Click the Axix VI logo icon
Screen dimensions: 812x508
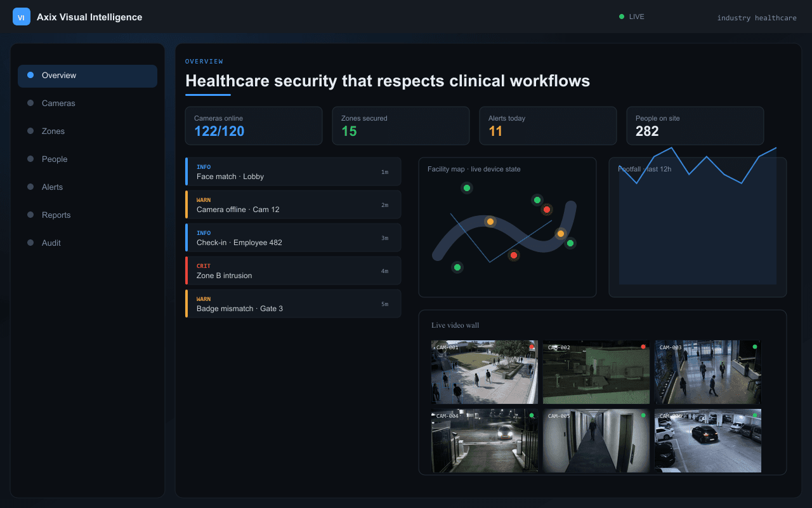click(22, 17)
